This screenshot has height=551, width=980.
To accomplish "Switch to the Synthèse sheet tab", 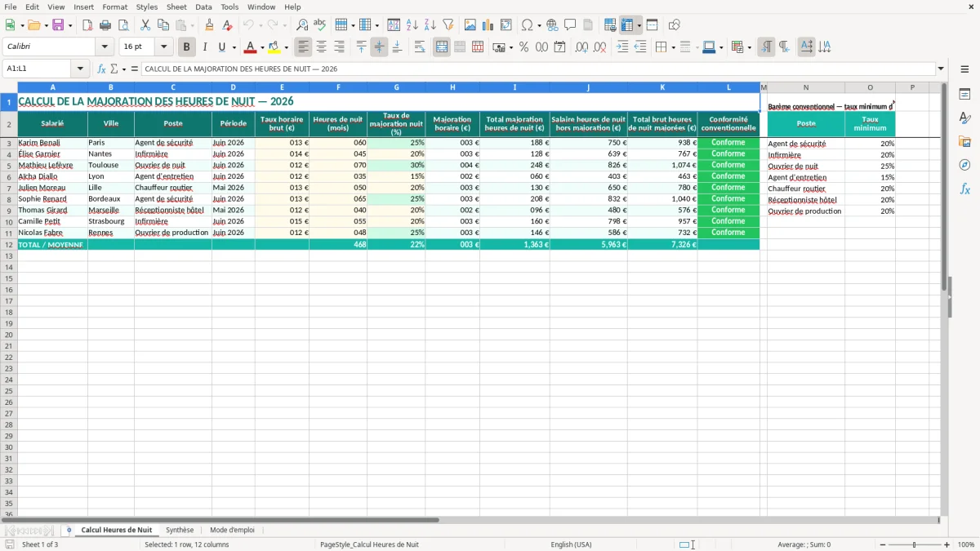I will pos(180,530).
